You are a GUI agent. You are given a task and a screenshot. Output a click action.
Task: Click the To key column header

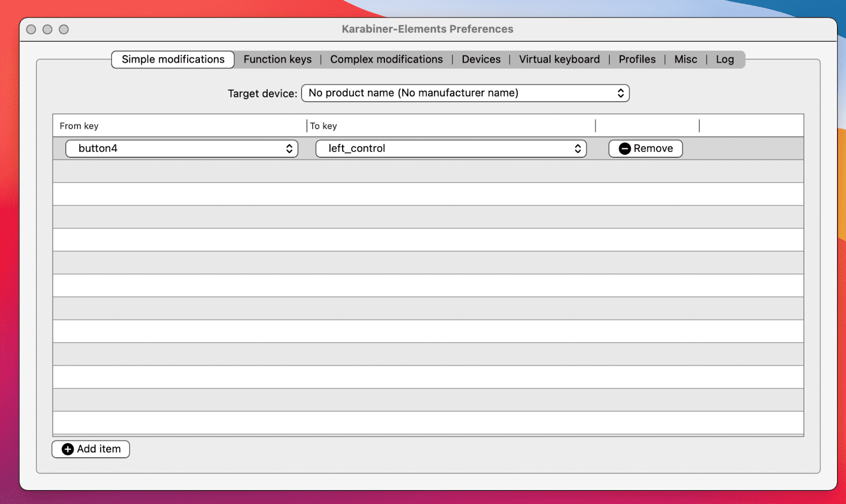[451, 126]
